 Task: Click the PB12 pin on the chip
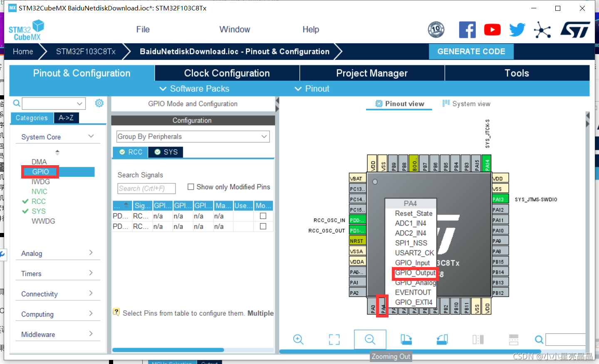point(500,293)
